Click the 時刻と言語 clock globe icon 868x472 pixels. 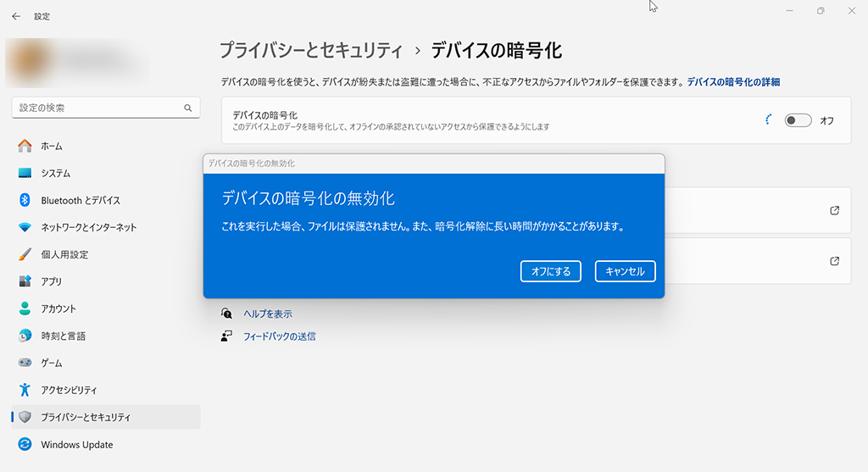[25, 336]
